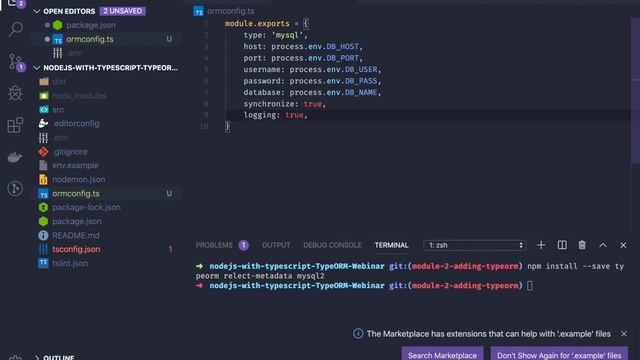Collapse the NODEJS-WITH-TYPESCRIPT project folder section
This screenshot has width=640, height=360.
pyautogui.click(x=36, y=67)
